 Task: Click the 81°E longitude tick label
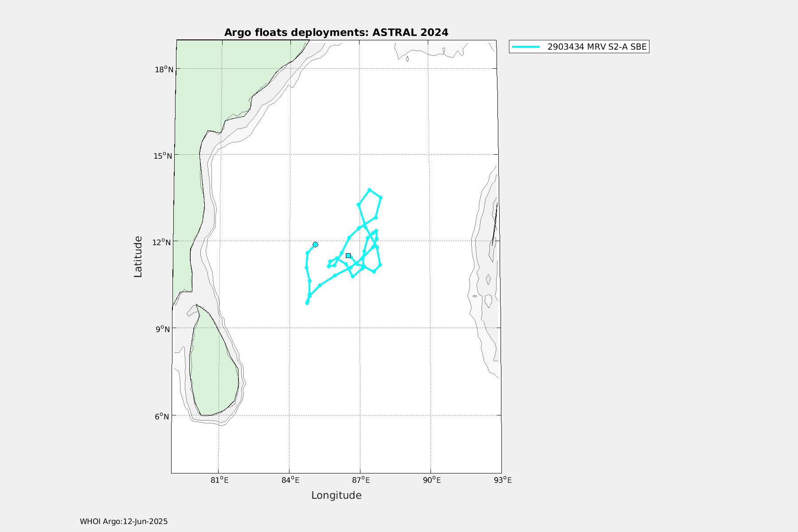coord(219,480)
